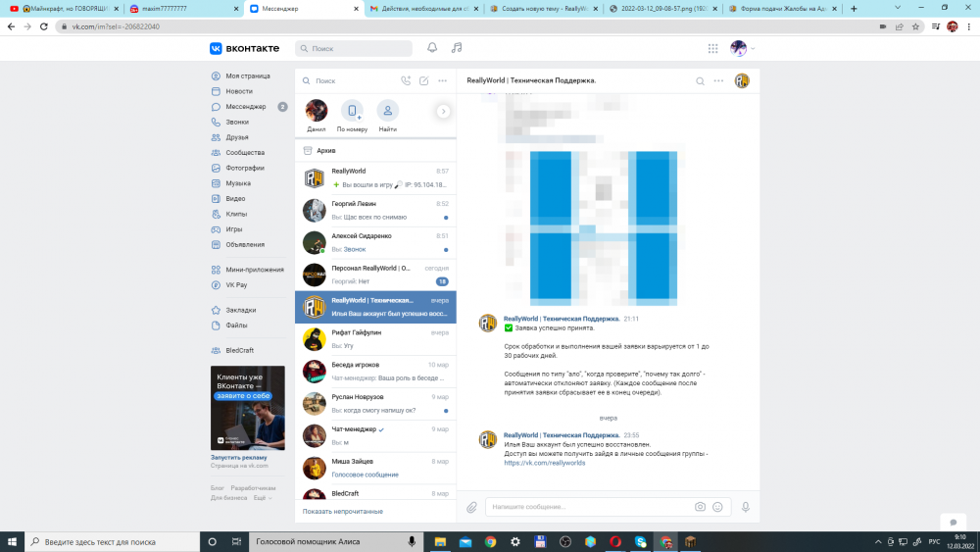This screenshot has height=552, width=980.
Task: Attach a file with the paperclip icon
Action: coord(471,508)
